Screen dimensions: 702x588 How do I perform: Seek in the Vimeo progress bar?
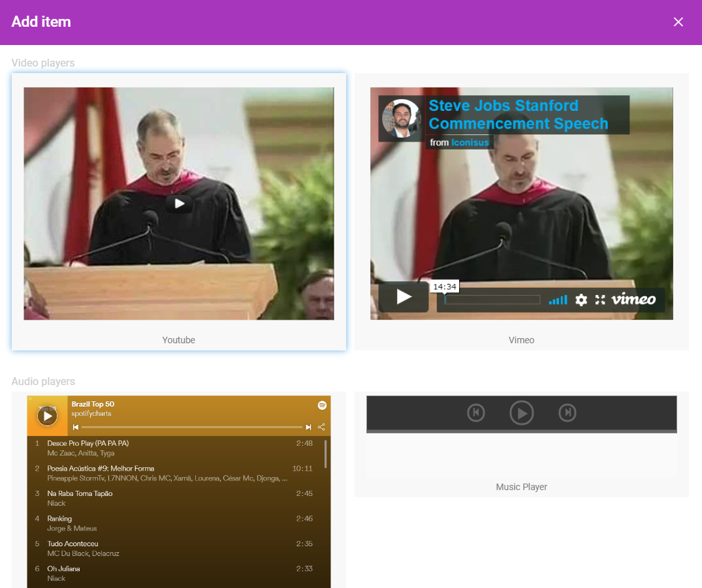pos(492,300)
